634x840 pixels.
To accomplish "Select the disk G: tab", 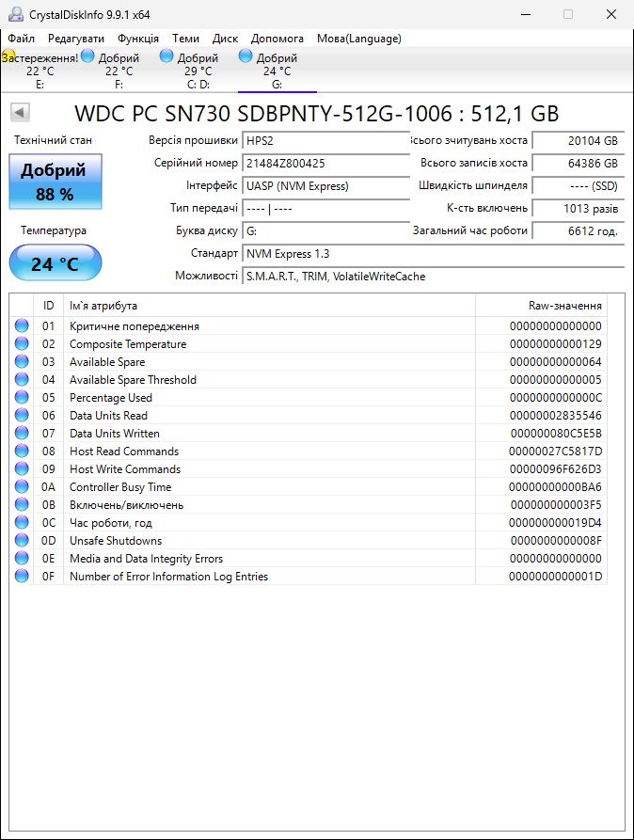I will pyautogui.click(x=277, y=71).
